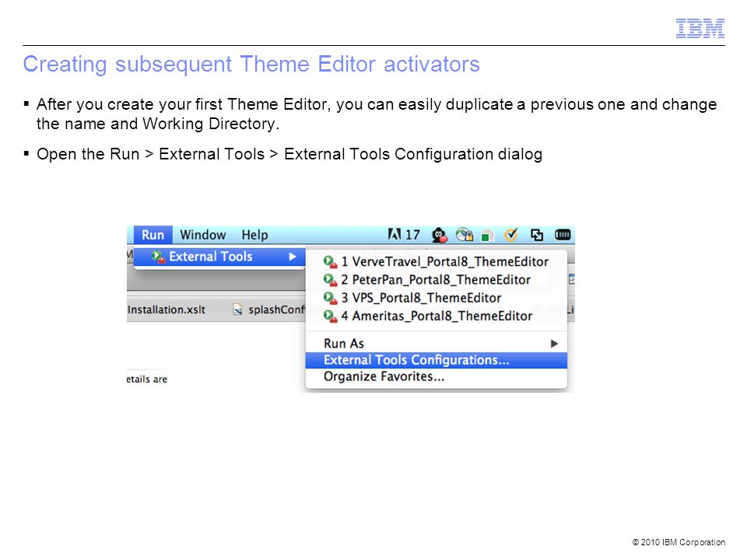Launch 3 VPS_Portal8_ThemeEditor
This screenshot has width=747, height=560.
436,298
